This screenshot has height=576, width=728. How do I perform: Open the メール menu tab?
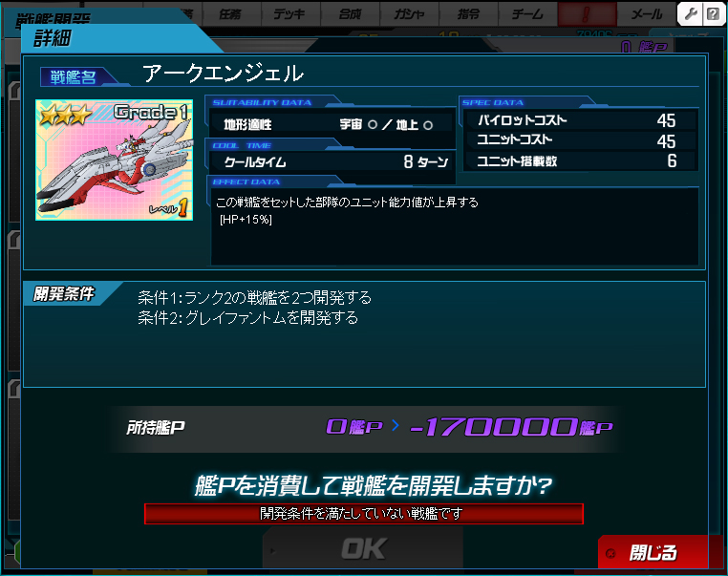click(646, 14)
